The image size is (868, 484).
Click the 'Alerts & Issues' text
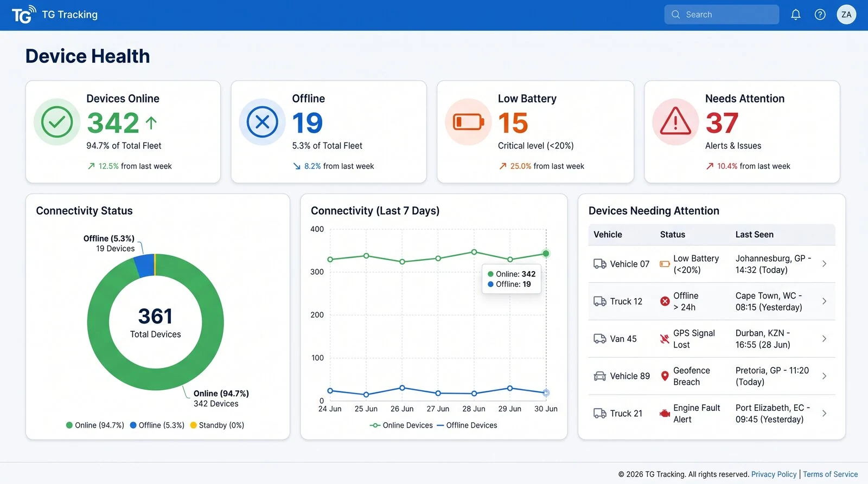tap(733, 146)
